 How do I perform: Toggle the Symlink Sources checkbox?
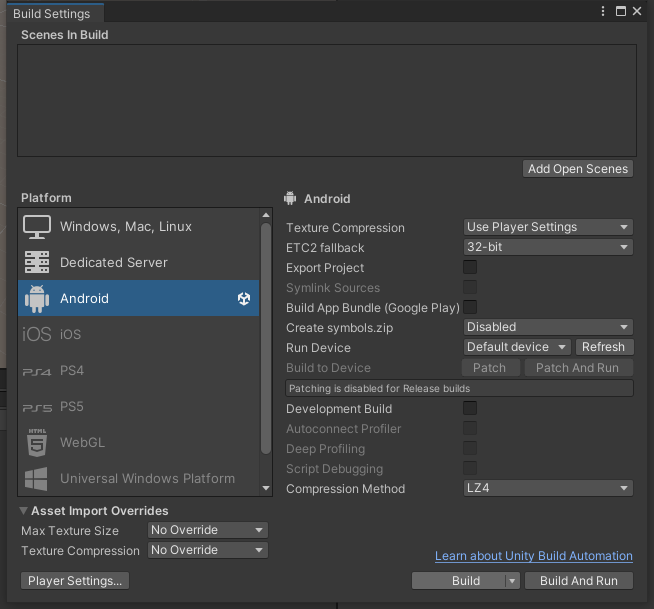[470, 287]
